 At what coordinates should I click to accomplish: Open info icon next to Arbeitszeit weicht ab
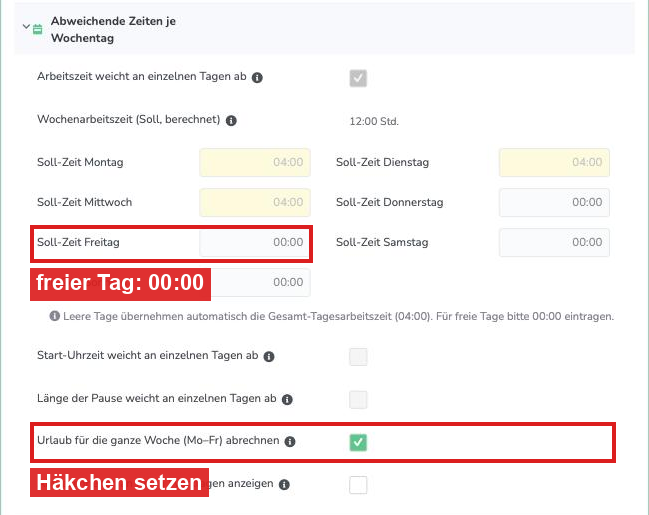[x=257, y=77]
